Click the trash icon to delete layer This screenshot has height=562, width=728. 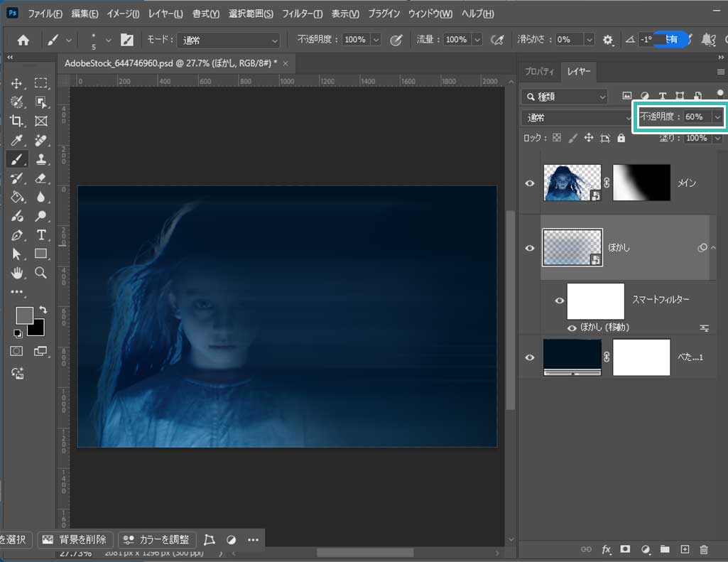(x=704, y=549)
